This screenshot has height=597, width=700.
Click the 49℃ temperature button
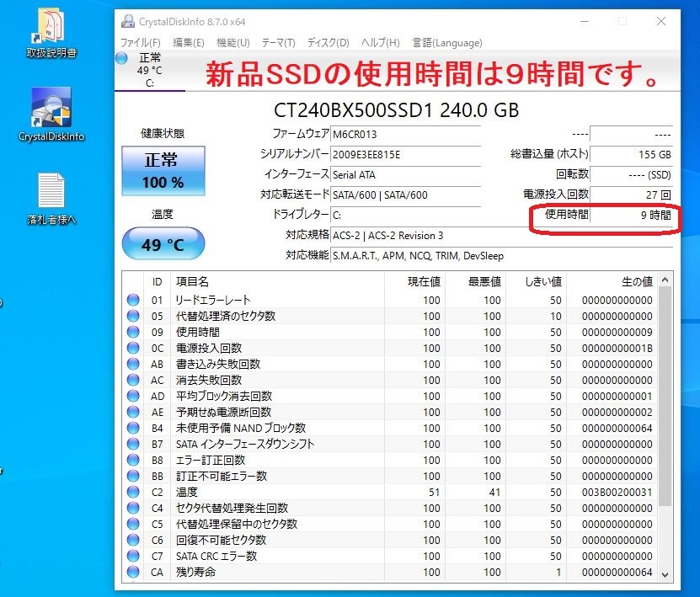coord(163,243)
